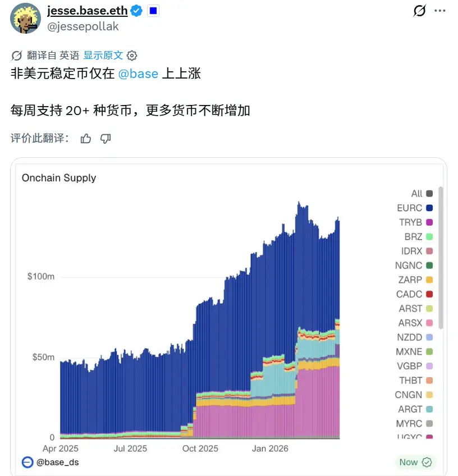Click the blue verified checkmark badge
This screenshot has height=476, width=458.
(136, 11)
